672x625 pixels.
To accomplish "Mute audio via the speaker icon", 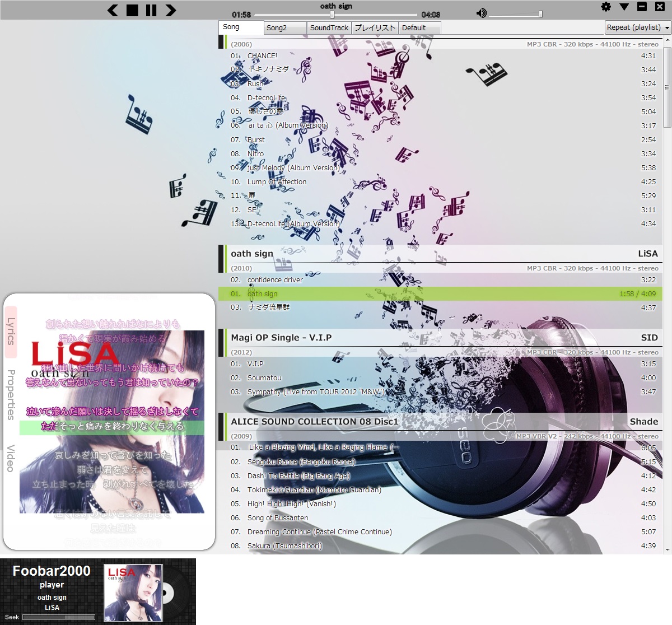I will point(481,13).
